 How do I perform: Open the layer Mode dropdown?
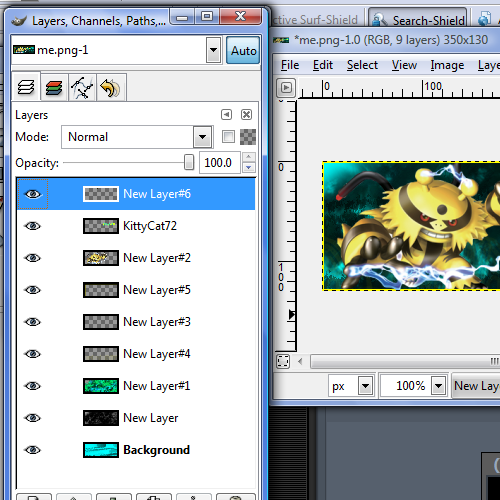click(x=137, y=137)
